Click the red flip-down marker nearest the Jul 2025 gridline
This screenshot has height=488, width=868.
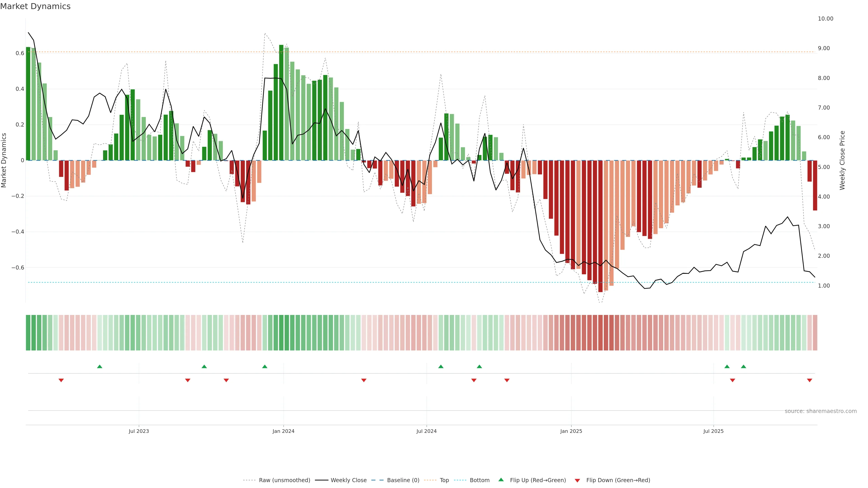732,380
